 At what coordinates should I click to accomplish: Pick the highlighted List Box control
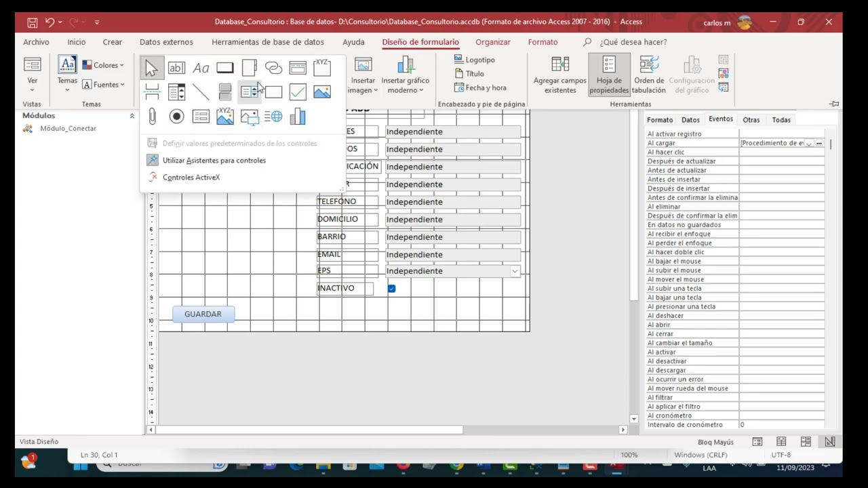point(250,92)
